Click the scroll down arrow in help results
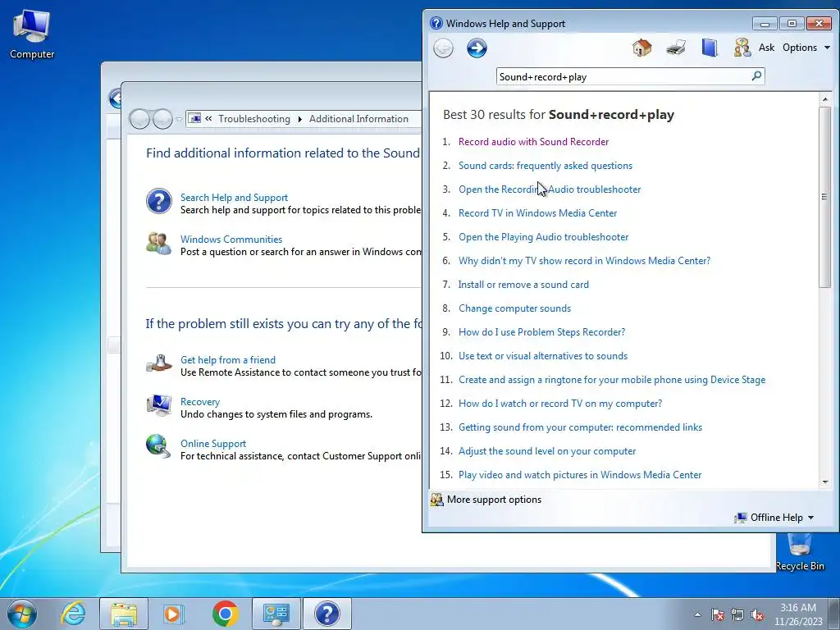Screen dimensions: 840x630 [825, 482]
